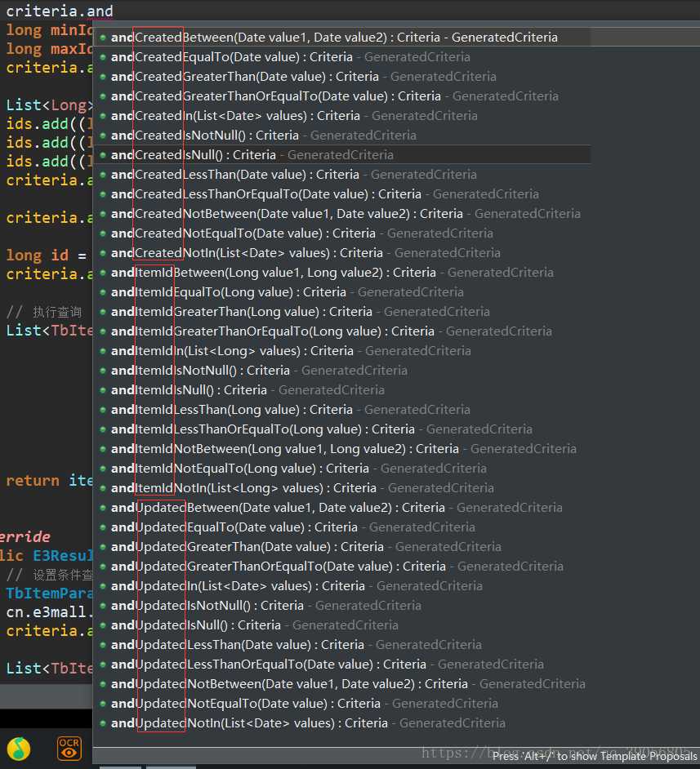Select andUpdatedLessThan(Date value) proposal
This screenshot has width=700, height=769.
click(x=341, y=646)
